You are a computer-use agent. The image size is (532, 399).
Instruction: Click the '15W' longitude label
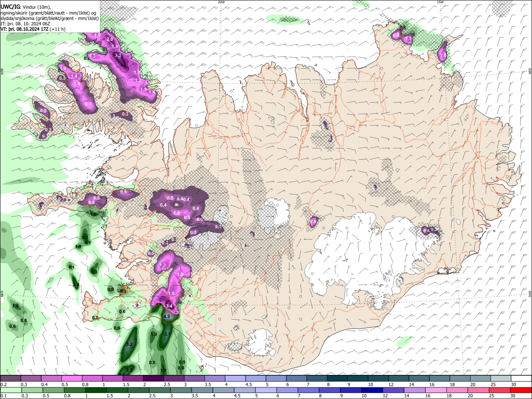tap(440, 2)
